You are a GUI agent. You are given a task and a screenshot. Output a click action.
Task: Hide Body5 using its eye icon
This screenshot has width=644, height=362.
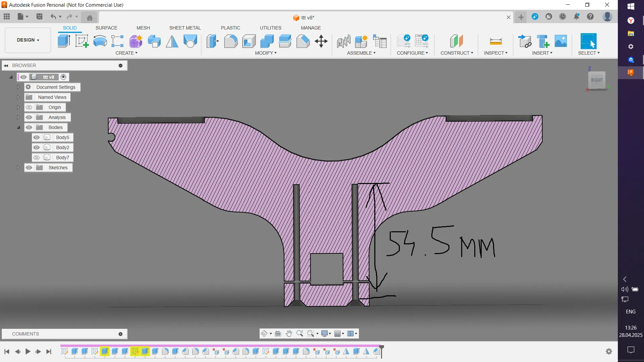tap(37, 137)
